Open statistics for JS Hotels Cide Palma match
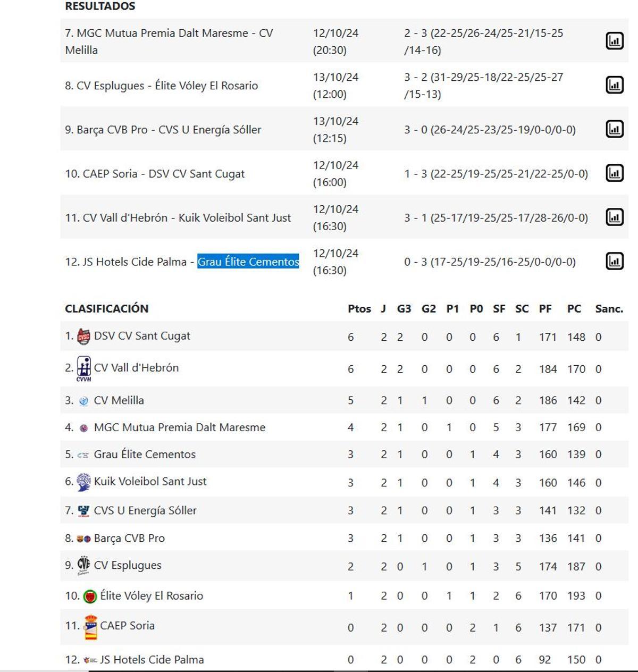 click(x=614, y=261)
